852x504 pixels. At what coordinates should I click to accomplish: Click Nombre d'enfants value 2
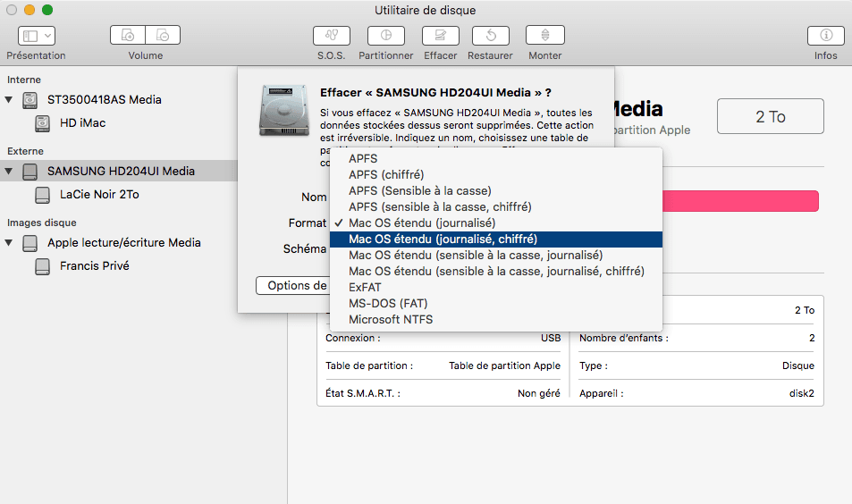(812, 338)
